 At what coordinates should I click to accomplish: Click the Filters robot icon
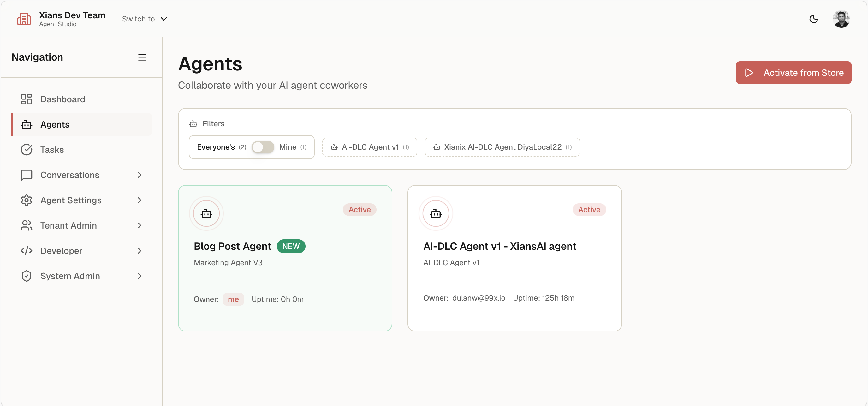point(193,124)
